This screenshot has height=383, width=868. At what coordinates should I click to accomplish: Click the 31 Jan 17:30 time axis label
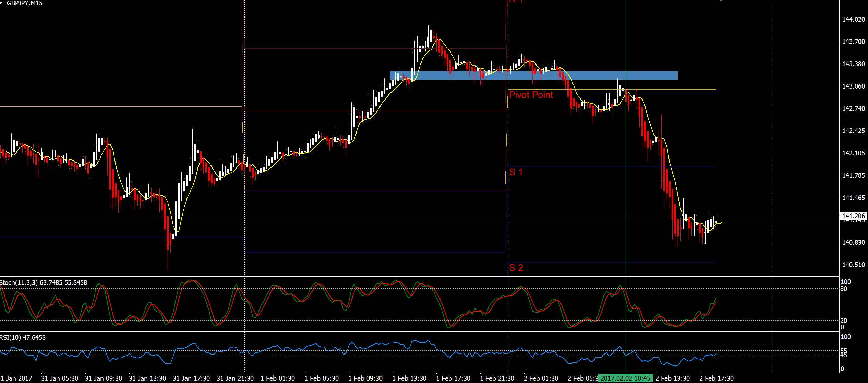coord(191,378)
